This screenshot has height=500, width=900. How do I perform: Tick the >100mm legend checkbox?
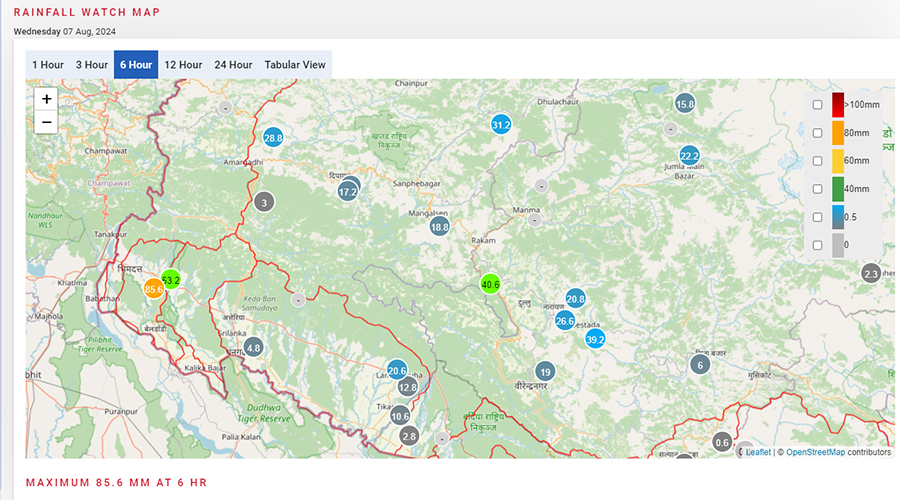point(817,105)
